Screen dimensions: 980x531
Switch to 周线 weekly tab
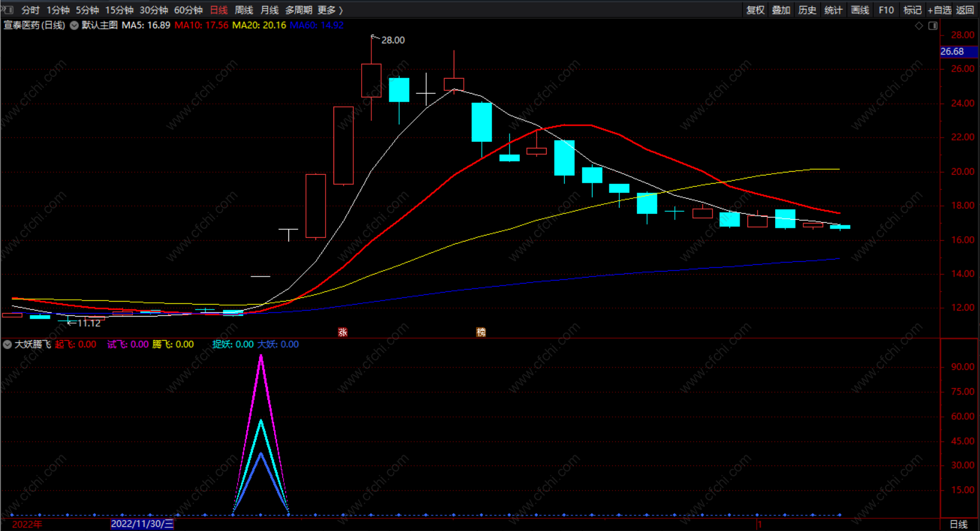click(x=243, y=10)
